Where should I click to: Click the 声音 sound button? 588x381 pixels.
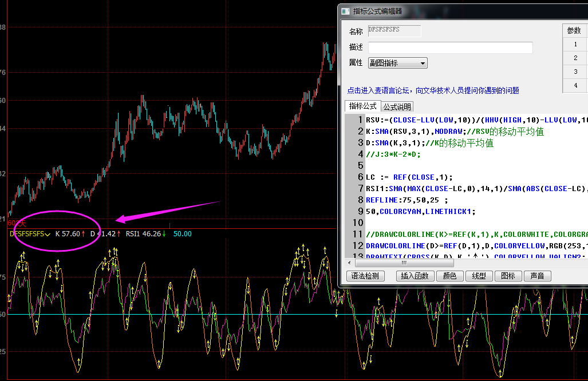click(x=537, y=276)
